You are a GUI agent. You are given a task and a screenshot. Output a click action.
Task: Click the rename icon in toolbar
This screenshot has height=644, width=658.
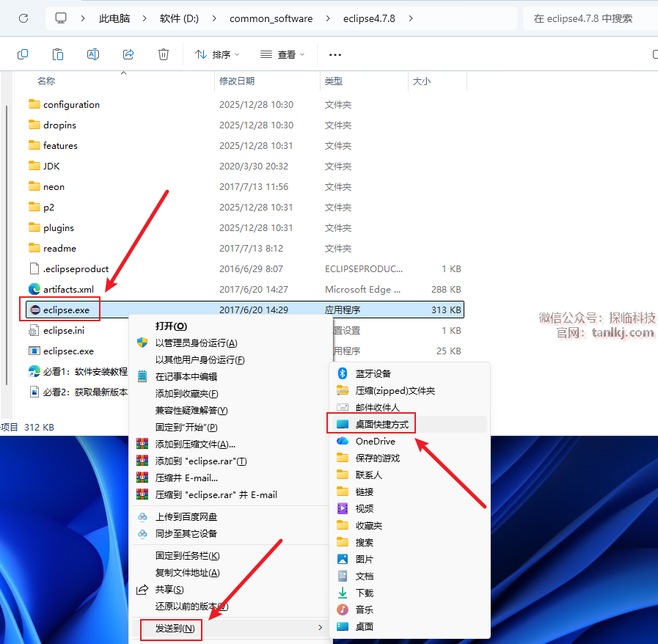(x=92, y=54)
